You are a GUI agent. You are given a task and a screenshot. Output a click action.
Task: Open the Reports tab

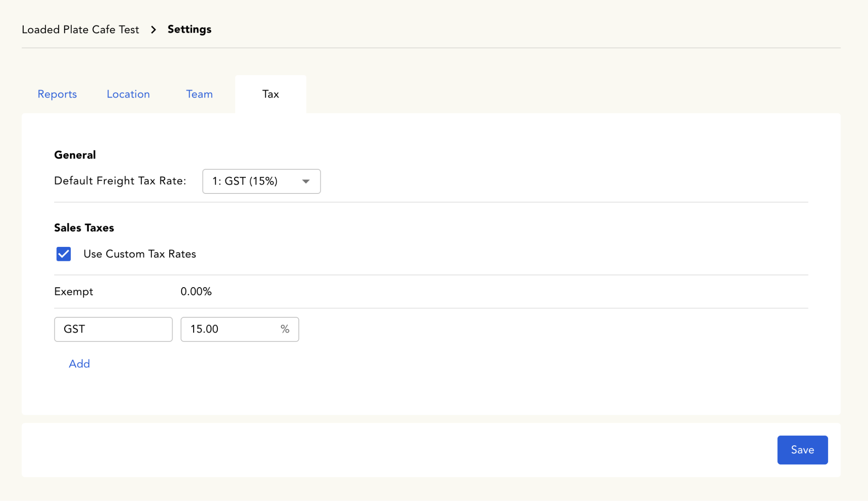click(57, 94)
